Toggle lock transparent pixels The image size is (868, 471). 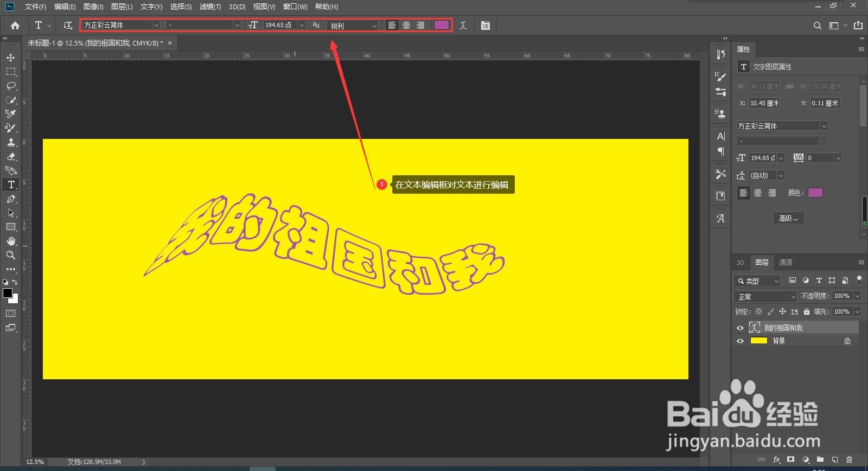coord(758,311)
